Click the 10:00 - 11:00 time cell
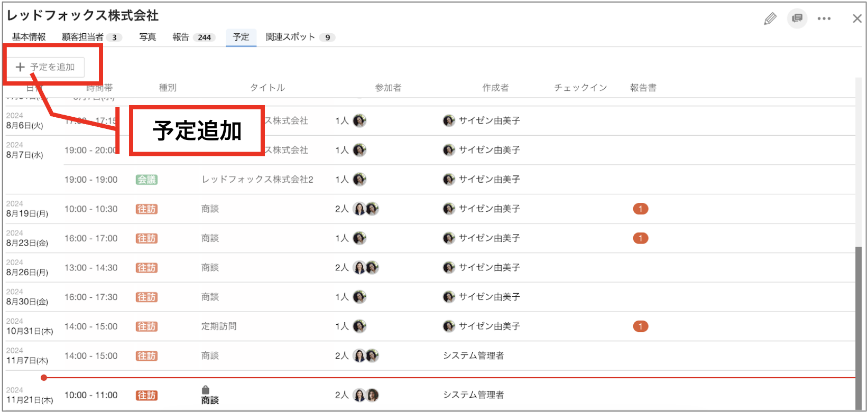The height and width of the screenshot is (412, 868). [x=91, y=395]
